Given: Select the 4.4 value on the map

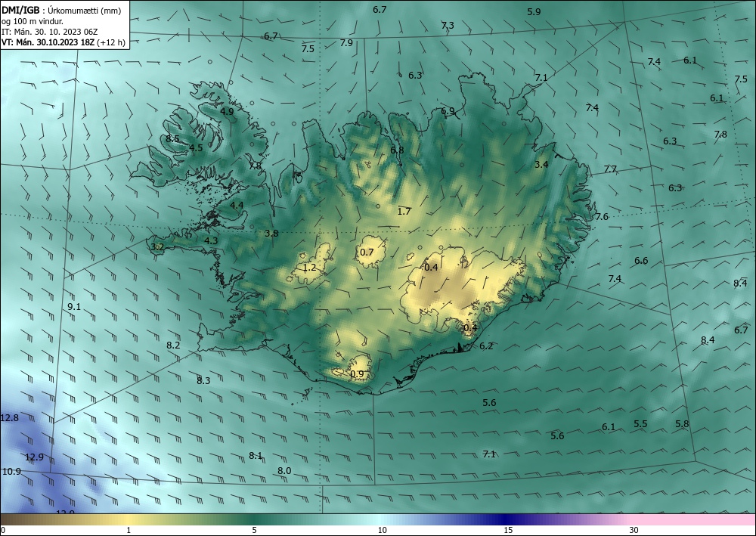Looking at the screenshot, I should click(x=237, y=205).
